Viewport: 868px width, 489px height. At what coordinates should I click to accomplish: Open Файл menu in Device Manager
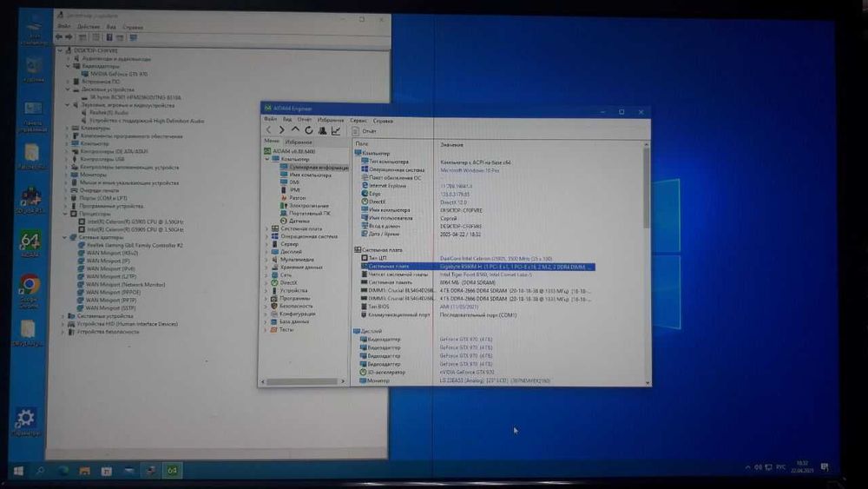click(x=63, y=26)
